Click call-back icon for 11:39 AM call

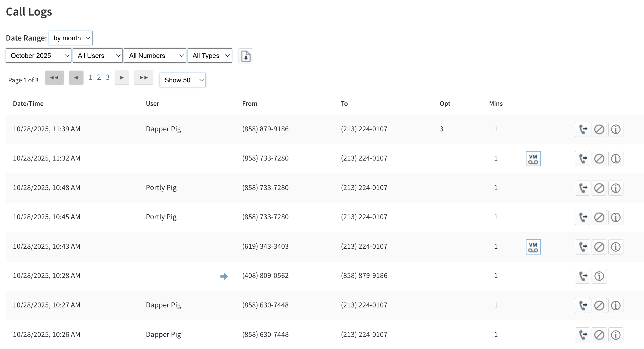[582, 129]
